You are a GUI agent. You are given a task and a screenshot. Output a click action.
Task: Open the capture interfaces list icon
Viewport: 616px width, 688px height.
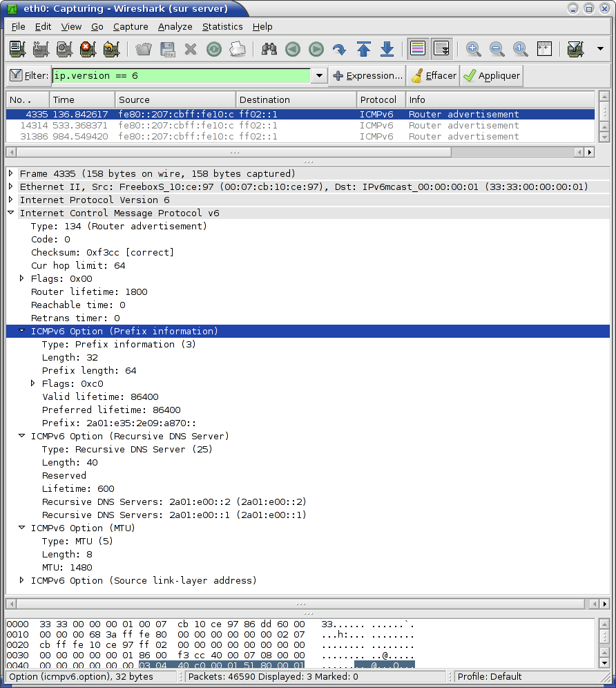[17, 49]
